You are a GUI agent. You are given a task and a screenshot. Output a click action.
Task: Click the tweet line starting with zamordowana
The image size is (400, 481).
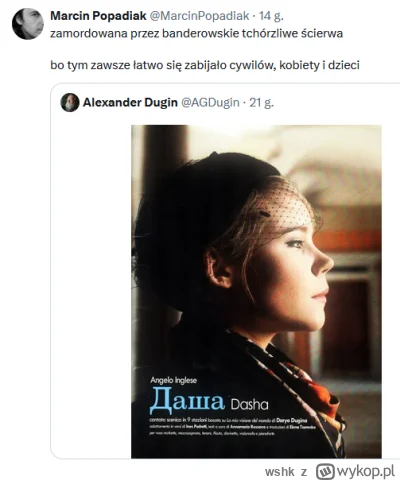196,34
